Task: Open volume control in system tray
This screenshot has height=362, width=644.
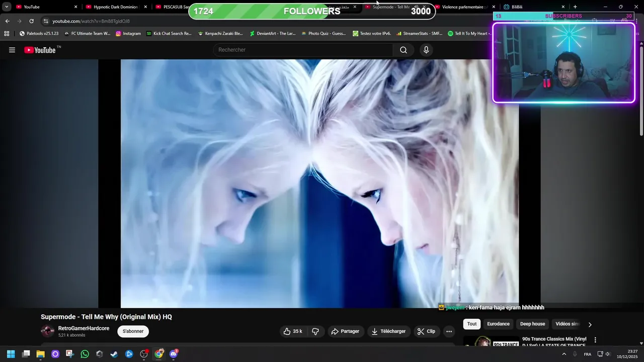Action: click(x=608, y=354)
